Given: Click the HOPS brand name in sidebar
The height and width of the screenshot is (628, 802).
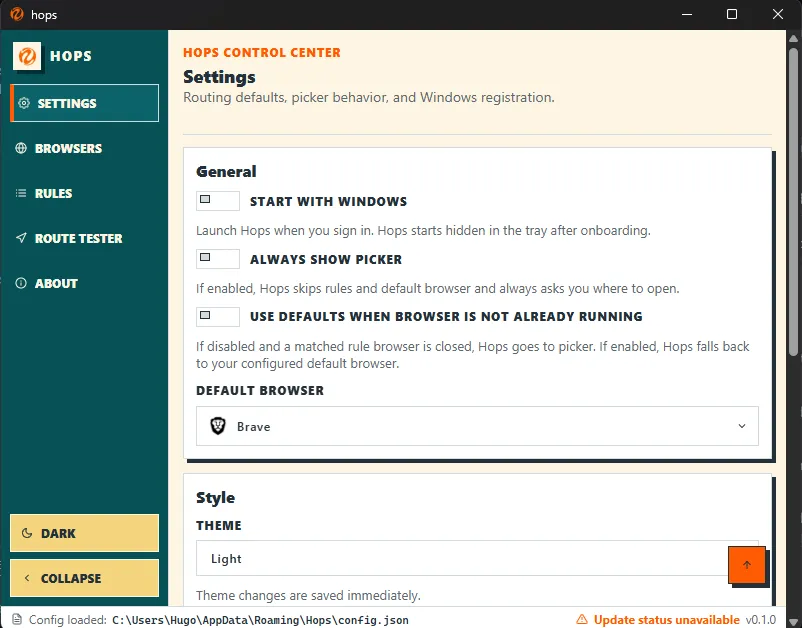Looking at the screenshot, I should click(x=71, y=56).
